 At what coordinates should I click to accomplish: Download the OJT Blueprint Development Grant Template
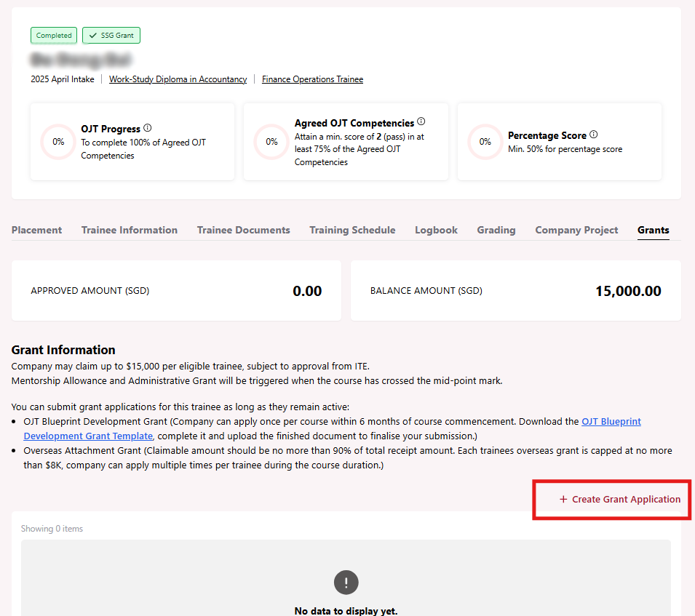pos(88,436)
